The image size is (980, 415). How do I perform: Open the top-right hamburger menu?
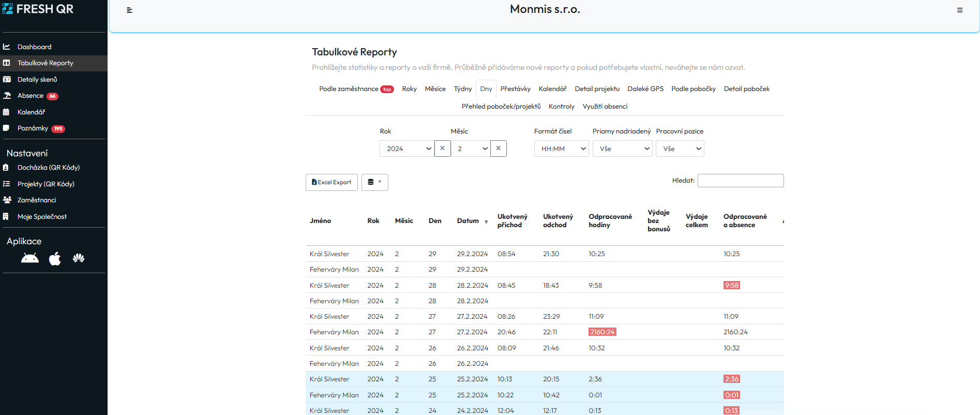pyautogui.click(x=960, y=10)
